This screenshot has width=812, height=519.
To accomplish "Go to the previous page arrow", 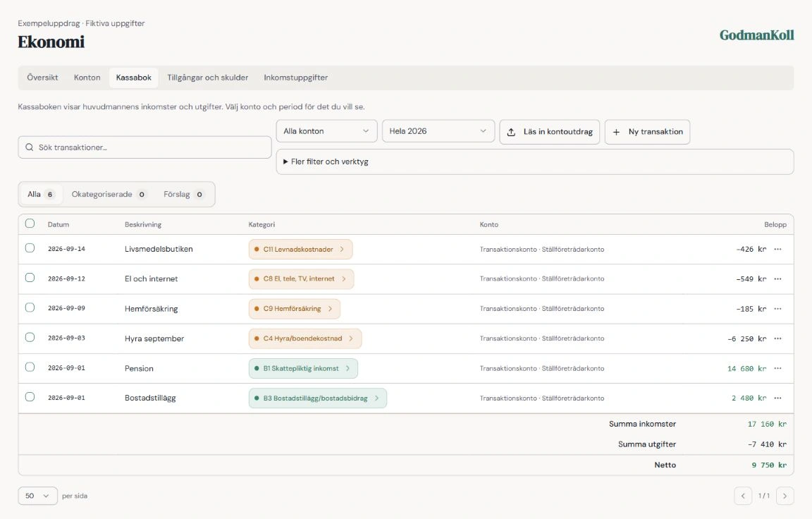I will coord(743,496).
